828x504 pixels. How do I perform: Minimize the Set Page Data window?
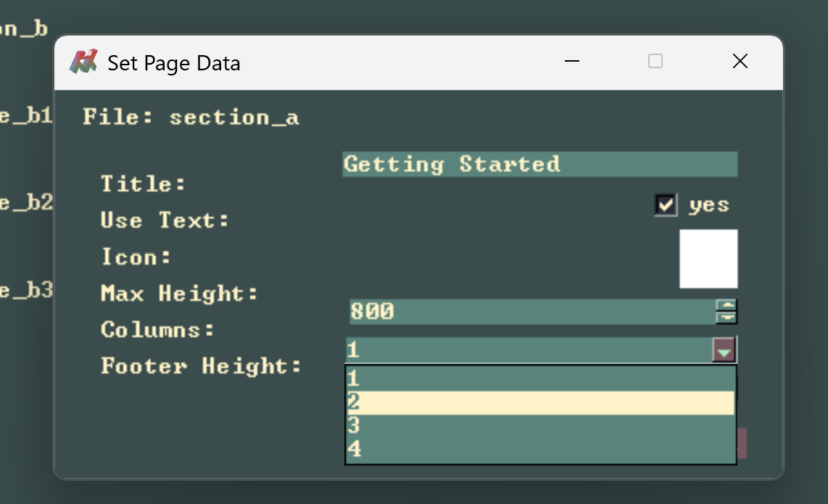[x=572, y=62]
